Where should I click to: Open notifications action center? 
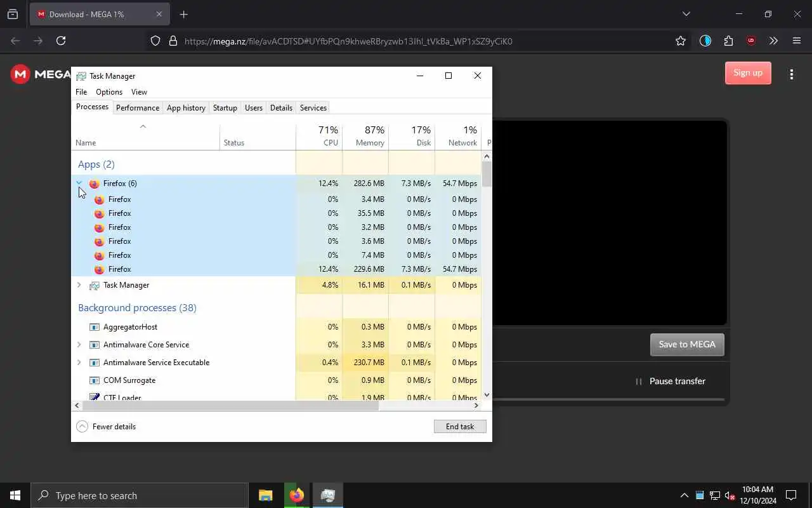tap(791, 495)
